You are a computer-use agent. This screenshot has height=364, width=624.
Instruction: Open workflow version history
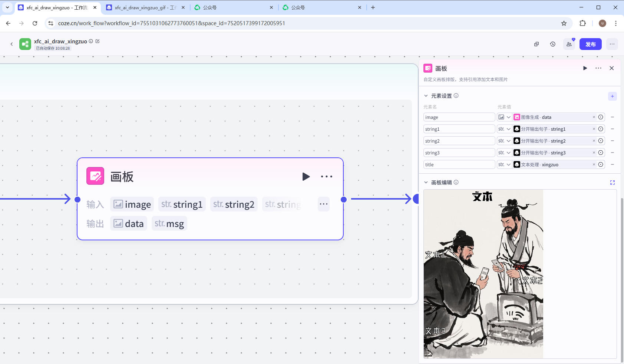pyautogui.click(x=553, y=44)
